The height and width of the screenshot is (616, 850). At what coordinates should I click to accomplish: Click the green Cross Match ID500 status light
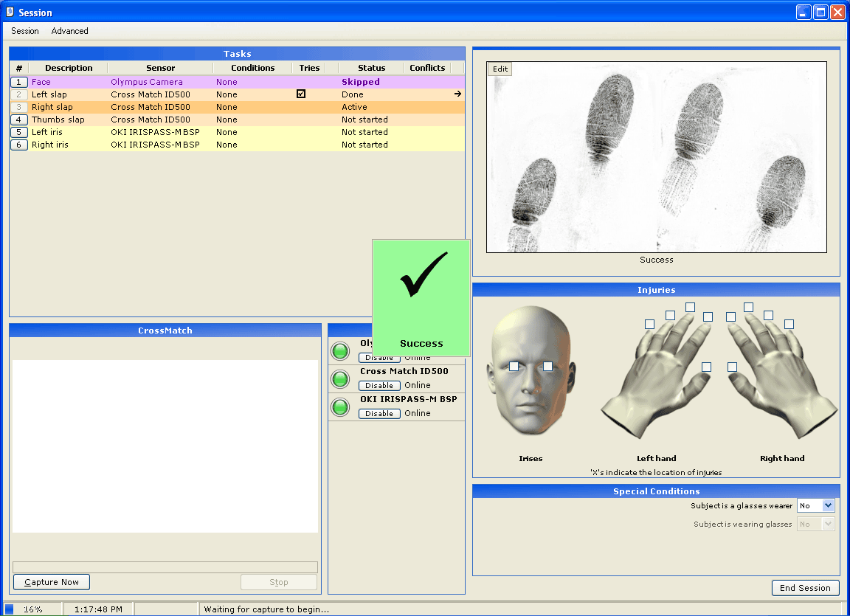[340, 379]
